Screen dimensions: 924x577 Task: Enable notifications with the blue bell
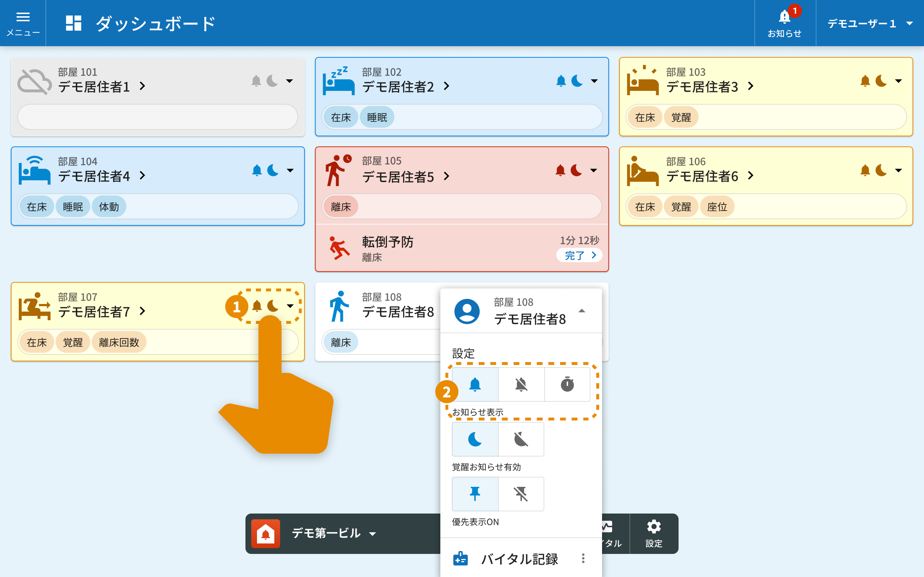coord(475,384)
